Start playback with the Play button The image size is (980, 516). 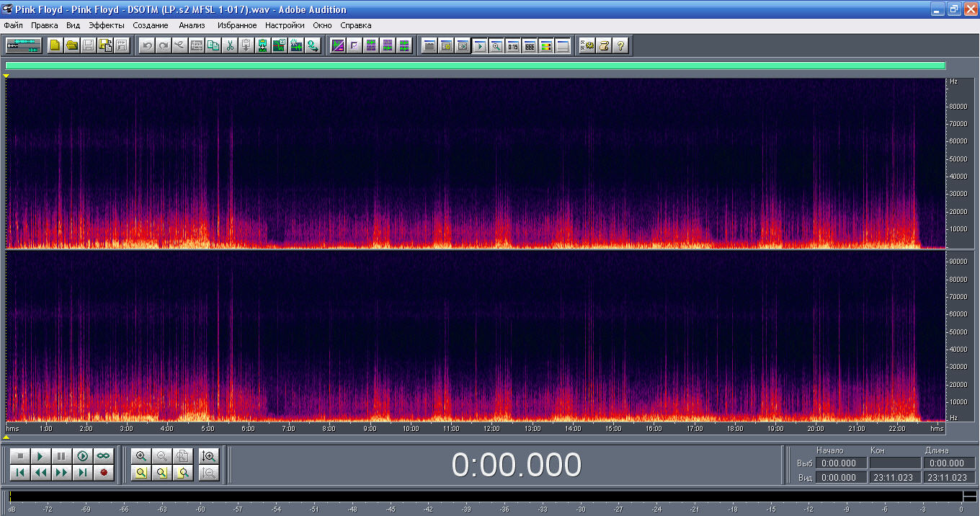point(41,455)
